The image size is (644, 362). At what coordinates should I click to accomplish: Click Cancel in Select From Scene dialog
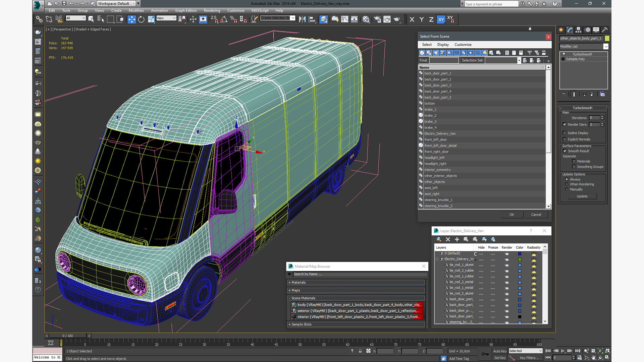pyautogui.click(x=536, y=215)
